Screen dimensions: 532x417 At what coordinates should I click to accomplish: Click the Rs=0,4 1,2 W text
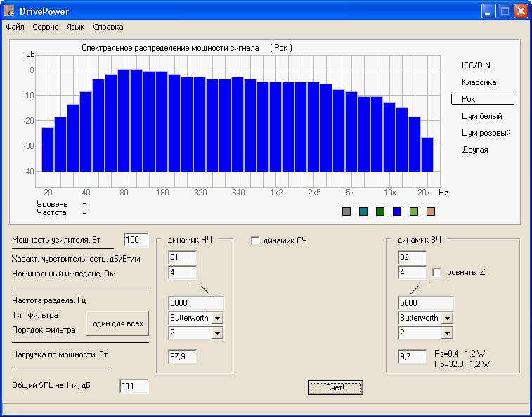coord(460,354)
